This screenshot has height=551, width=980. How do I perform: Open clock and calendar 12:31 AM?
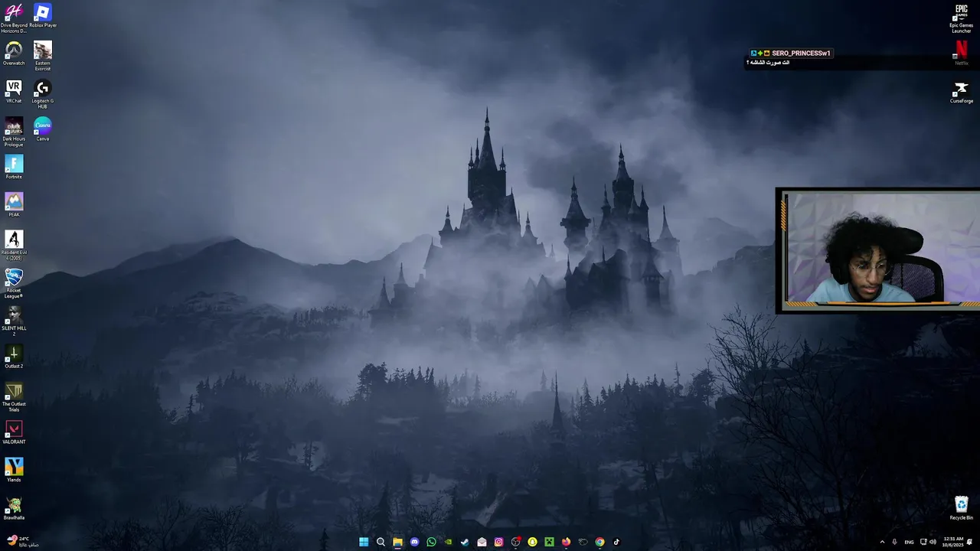[953, 542]
